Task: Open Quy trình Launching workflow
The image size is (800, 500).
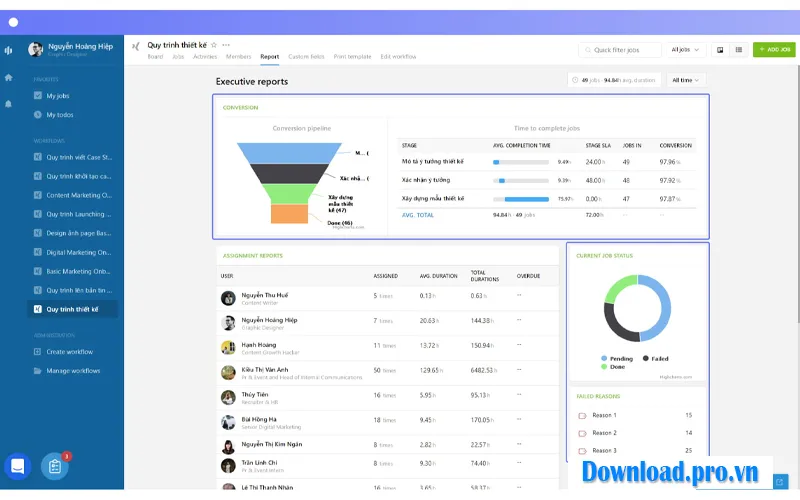Action: [x=72, y=214]
